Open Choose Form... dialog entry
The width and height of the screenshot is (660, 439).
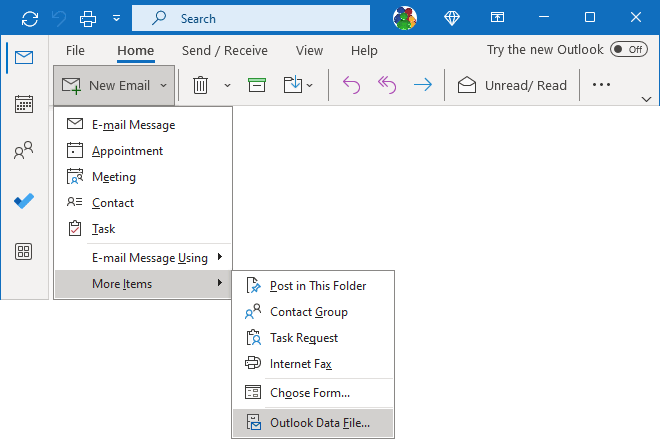(x=313, y=393)
